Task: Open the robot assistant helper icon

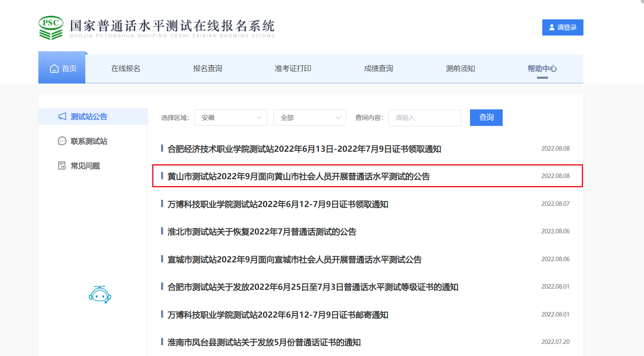Action: pyautogui.click(x=100, y=295)
